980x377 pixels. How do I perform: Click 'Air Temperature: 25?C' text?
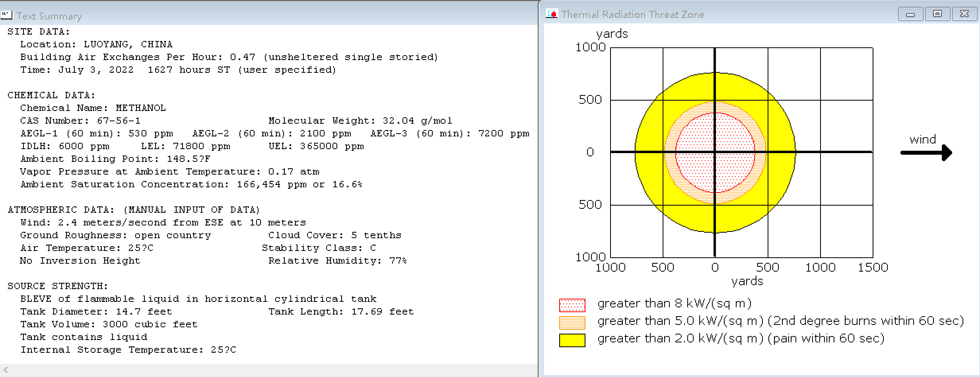[x=87, y=248]
